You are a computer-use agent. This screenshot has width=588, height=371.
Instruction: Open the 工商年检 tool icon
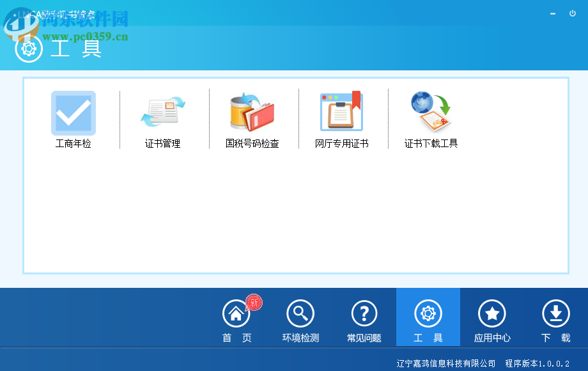72,114
